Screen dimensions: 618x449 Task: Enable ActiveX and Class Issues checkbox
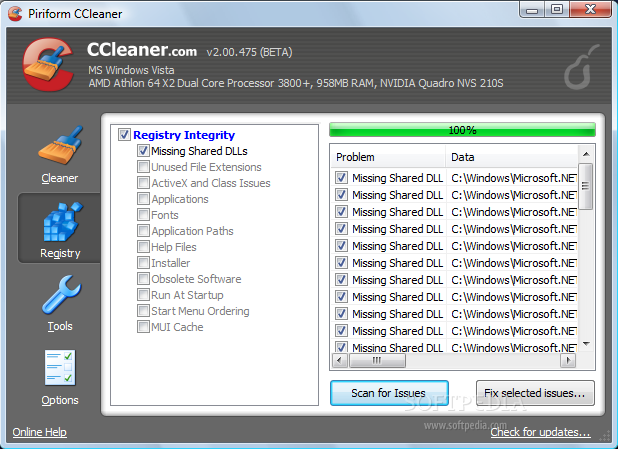pyautogui.click(x=143, y=183)
